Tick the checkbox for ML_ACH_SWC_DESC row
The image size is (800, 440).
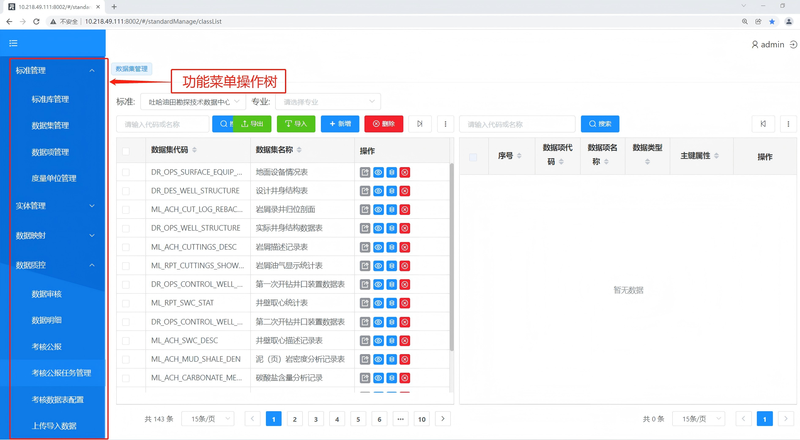pos(126,339)
